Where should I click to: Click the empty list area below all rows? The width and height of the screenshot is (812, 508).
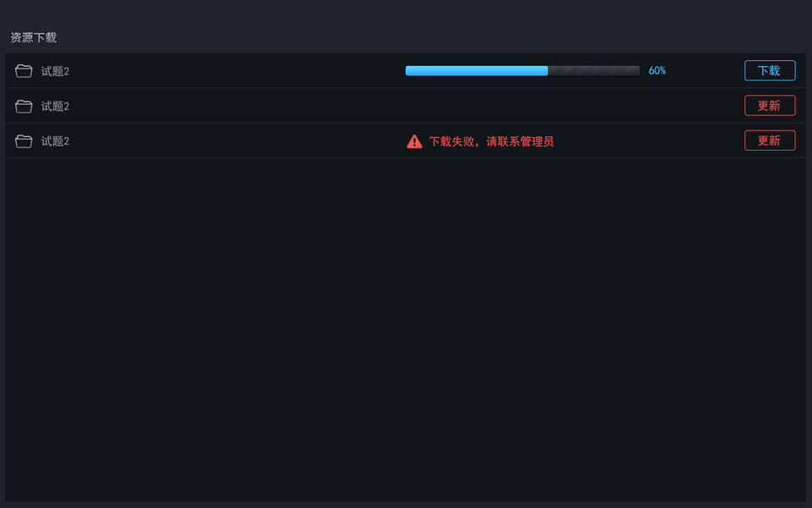pos(406,330)
